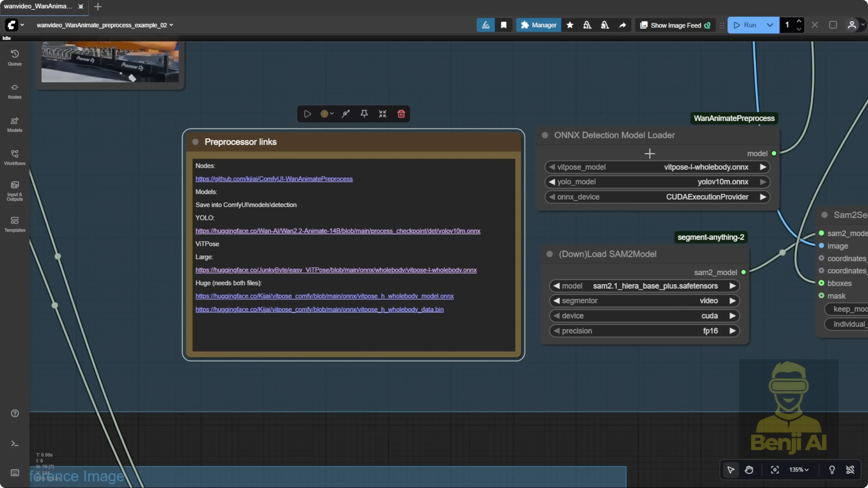Delete the selected node via trash icon
Viewport: 868px width, 488px height.
[x=401, y=114]
